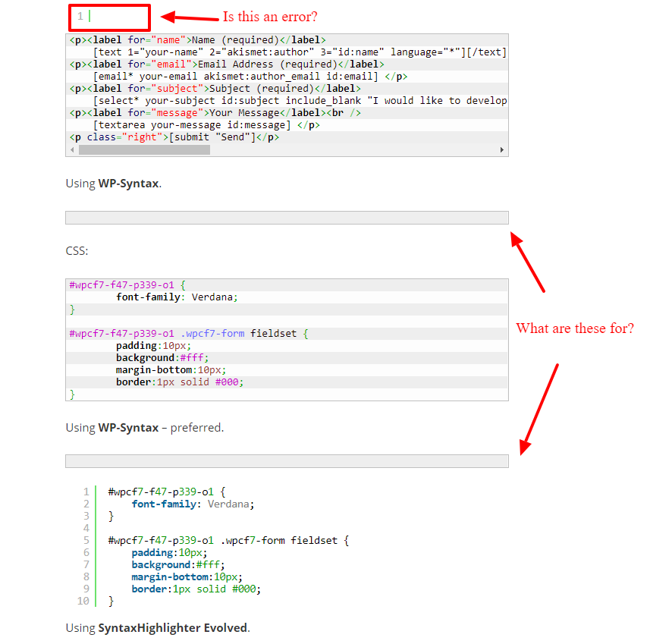The image size is (650, 644).
Task: Click the upward red arrow near the first gray bar
Action: click(x=527, y=262)
